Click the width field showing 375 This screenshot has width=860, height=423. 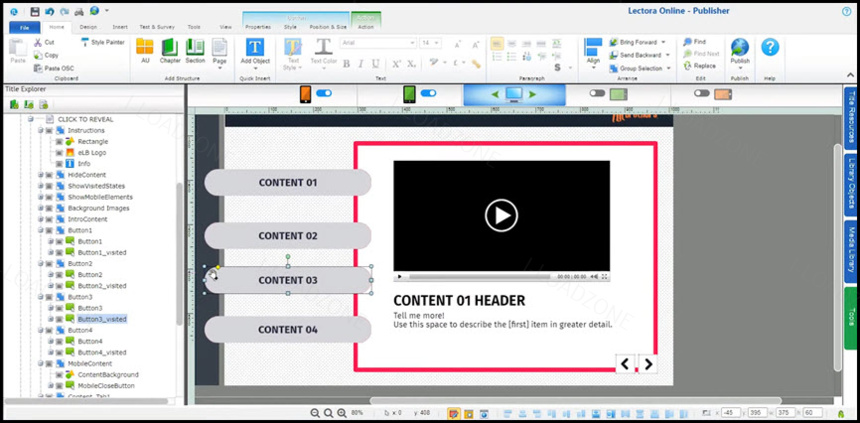pos(787,413)
